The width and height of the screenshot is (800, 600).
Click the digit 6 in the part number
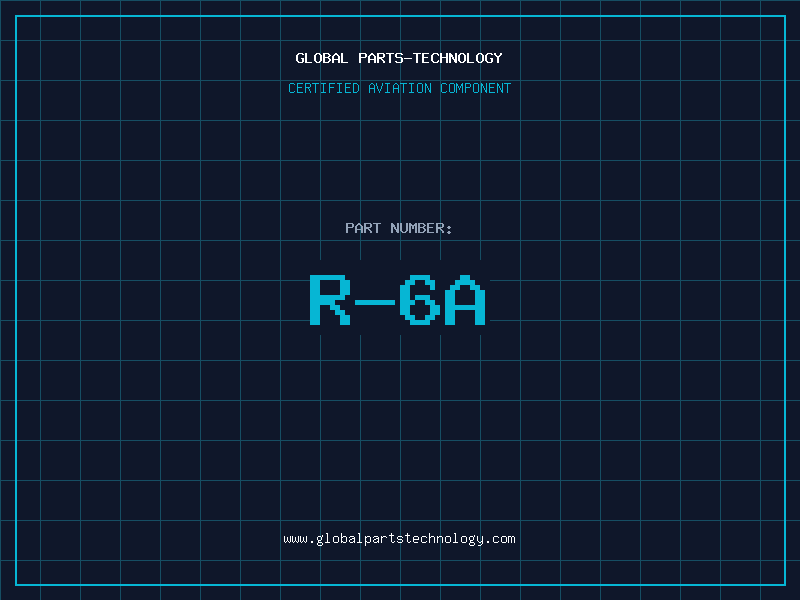(419, 299)
